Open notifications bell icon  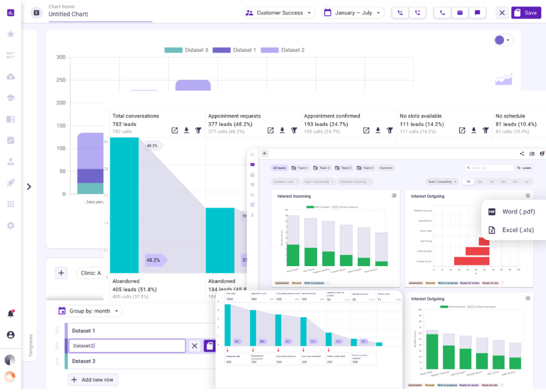pos(11,314)
